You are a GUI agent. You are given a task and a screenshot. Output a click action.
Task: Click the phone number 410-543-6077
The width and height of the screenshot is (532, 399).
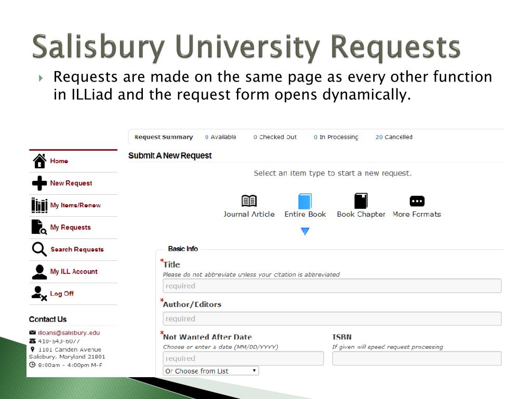coord(59,341)
